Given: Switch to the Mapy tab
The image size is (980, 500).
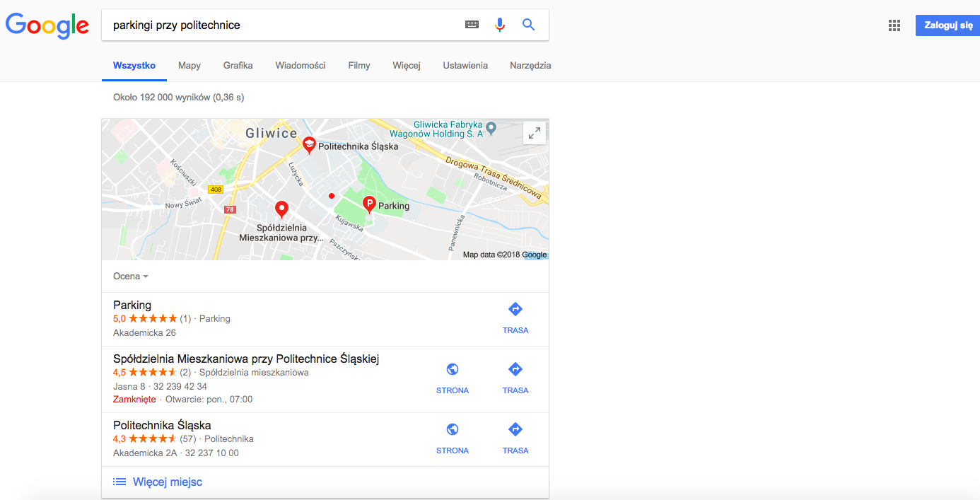Looking at the screenshot, I should coord(189,66).
